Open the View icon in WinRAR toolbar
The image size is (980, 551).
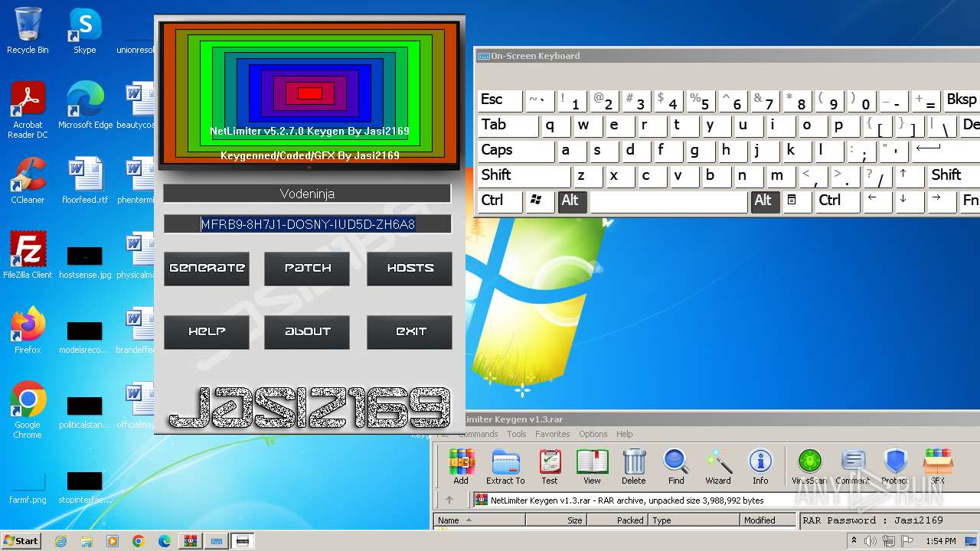[592, 466]
